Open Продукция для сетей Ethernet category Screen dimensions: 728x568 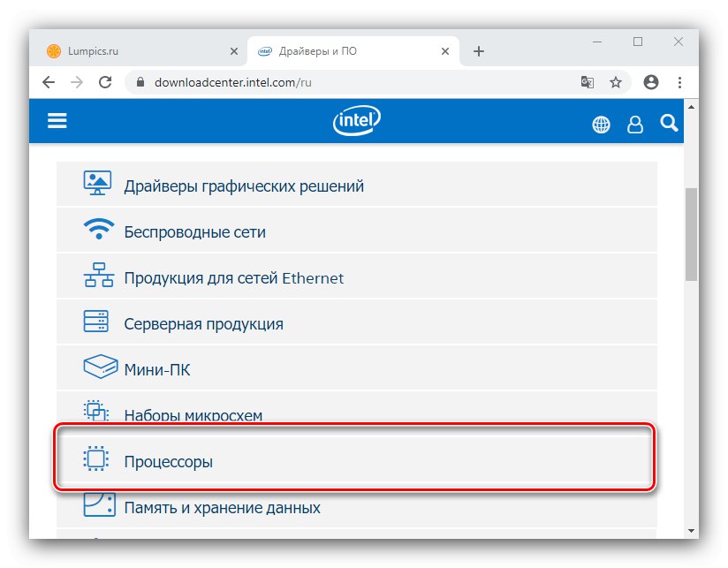point(233,277)
